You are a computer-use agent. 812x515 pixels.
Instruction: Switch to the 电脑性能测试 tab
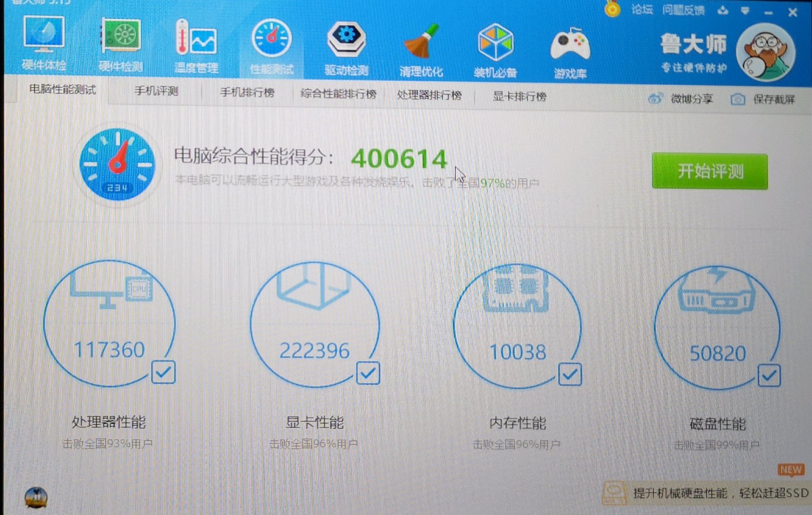tap(63, 89)
